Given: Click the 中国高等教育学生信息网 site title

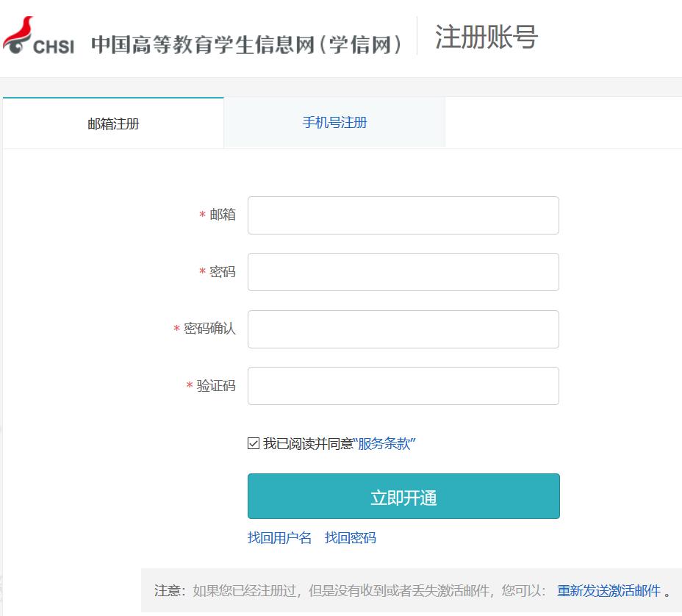Looking at the screenshot, I should coord(247,44).
